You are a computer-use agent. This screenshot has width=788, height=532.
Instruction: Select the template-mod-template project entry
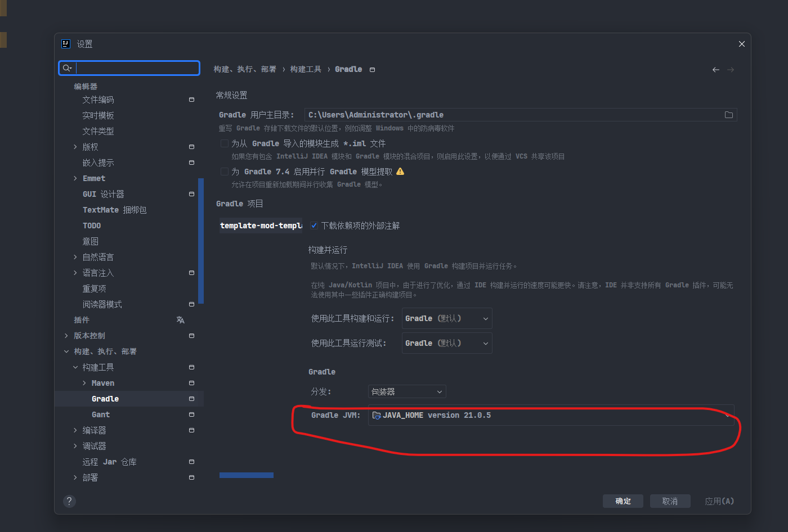[x=261, y=226]
